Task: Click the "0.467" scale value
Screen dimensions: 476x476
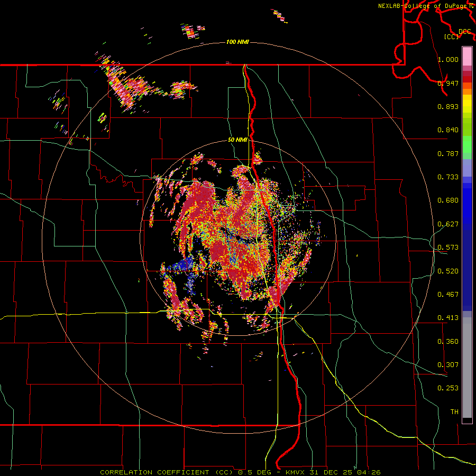Action: click(448, 295)
